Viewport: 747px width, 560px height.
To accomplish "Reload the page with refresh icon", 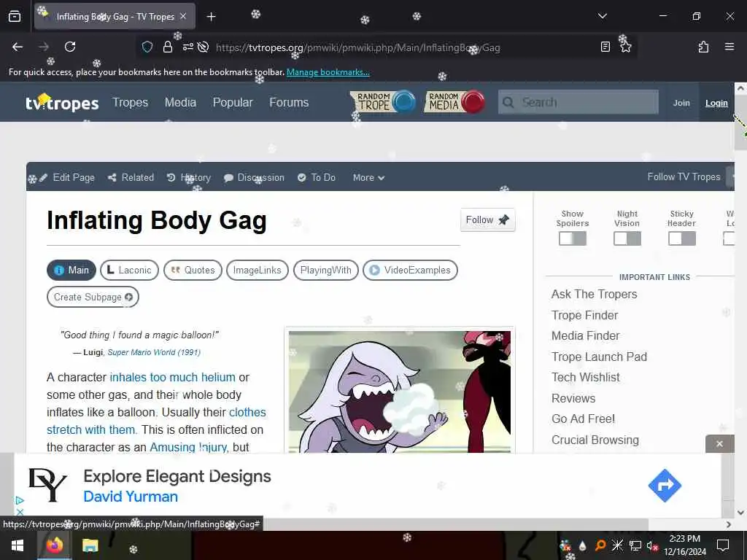I will click(70, 47).
